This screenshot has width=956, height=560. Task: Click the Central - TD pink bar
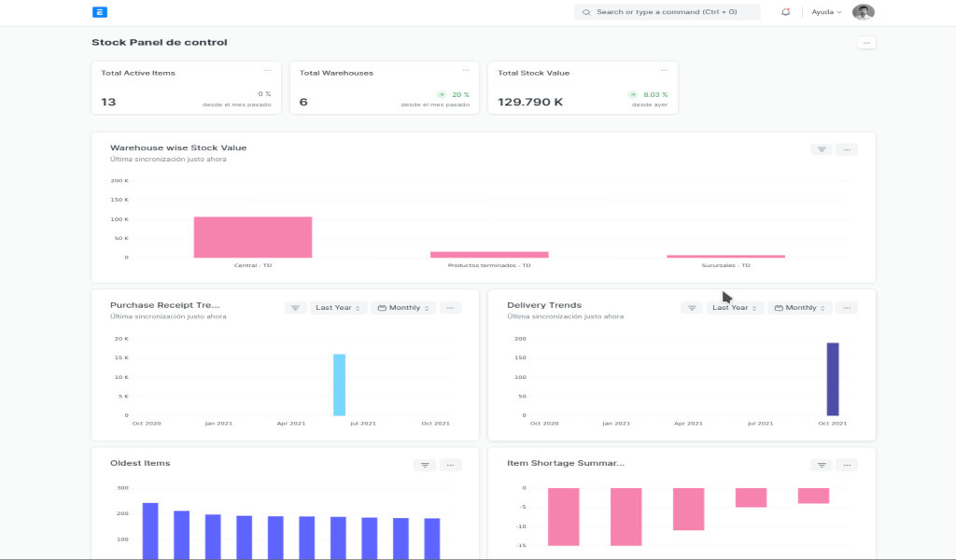click(253, 237)
